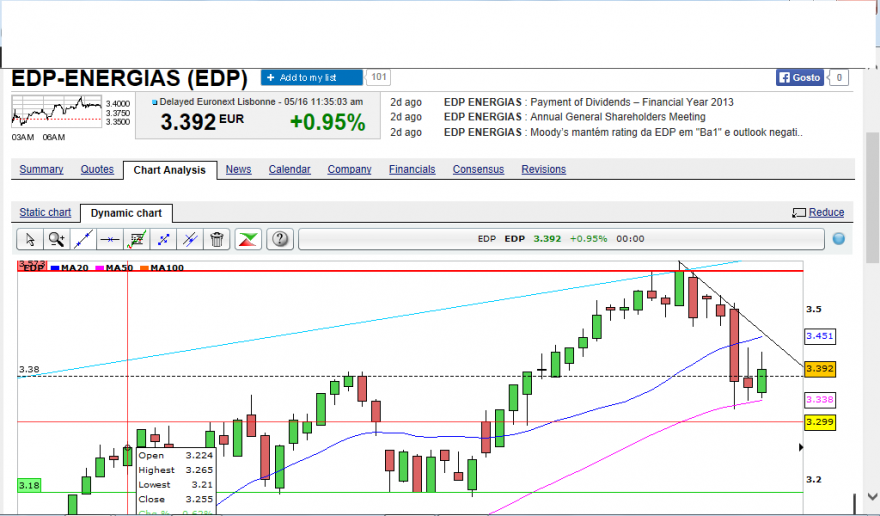This screenshot has height=516, width=880.
Task: Open Moody's mantém rating news headline
Action: click(x=667, y=132)
